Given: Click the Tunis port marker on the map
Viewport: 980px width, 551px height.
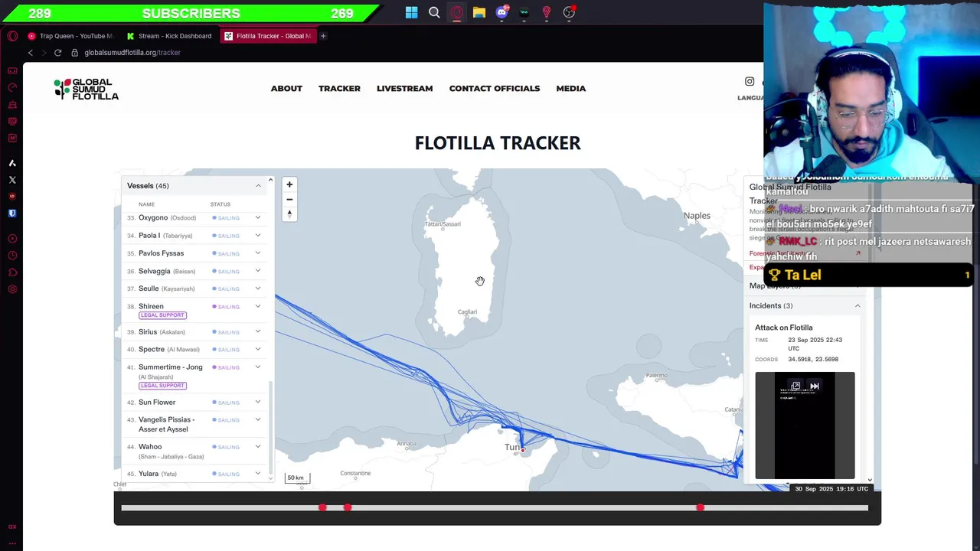Looking at the screenshot, I should [x=523, y=450].
